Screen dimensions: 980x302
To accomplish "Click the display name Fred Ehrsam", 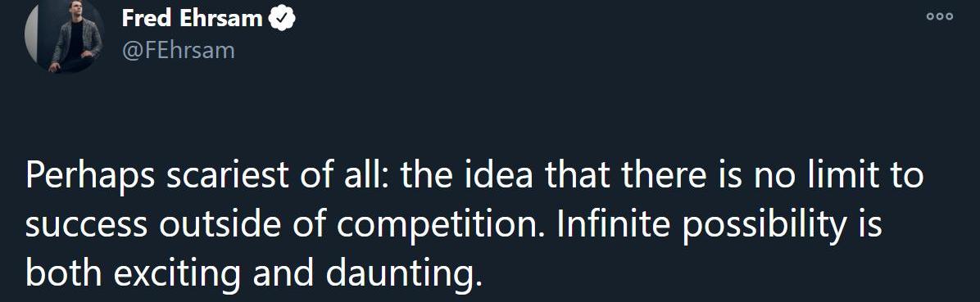I will (x=192, y=19).
